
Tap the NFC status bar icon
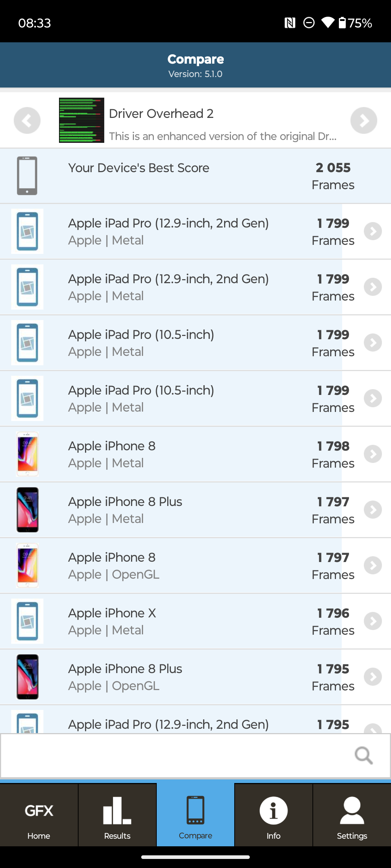[290, 23]
